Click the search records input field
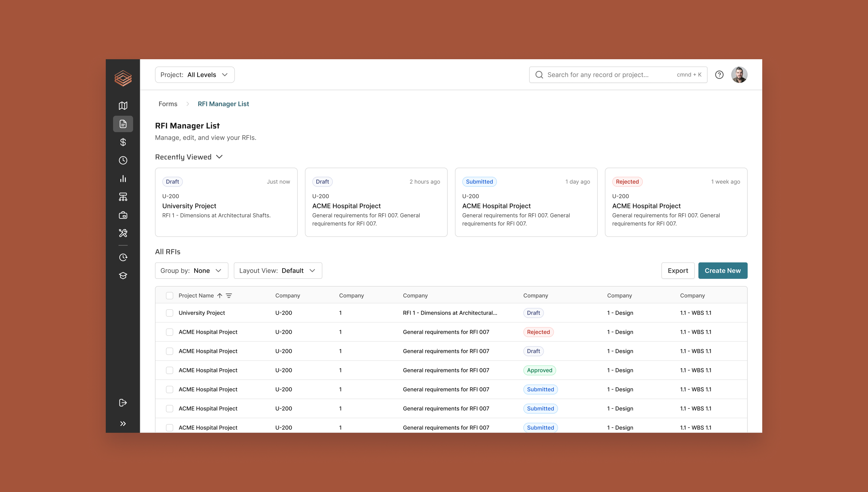The height and width of the screenshot is (492, 868). [609, 75]
